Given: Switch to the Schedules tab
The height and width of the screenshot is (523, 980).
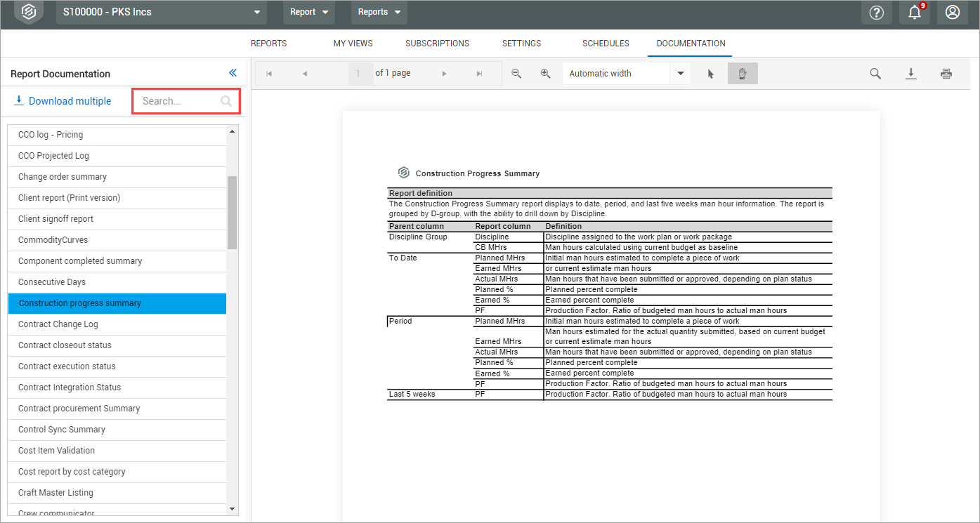Looking at the screenshot, I should (606, 44).
